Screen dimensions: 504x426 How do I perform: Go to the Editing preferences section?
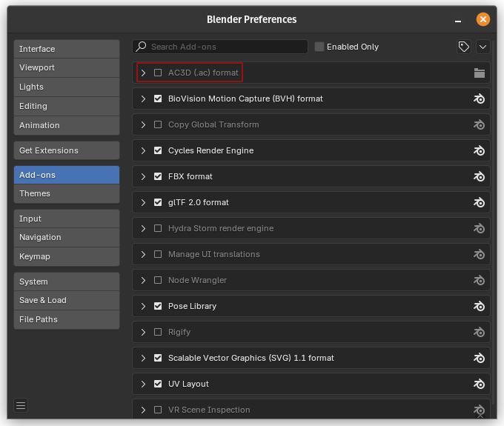67,107
